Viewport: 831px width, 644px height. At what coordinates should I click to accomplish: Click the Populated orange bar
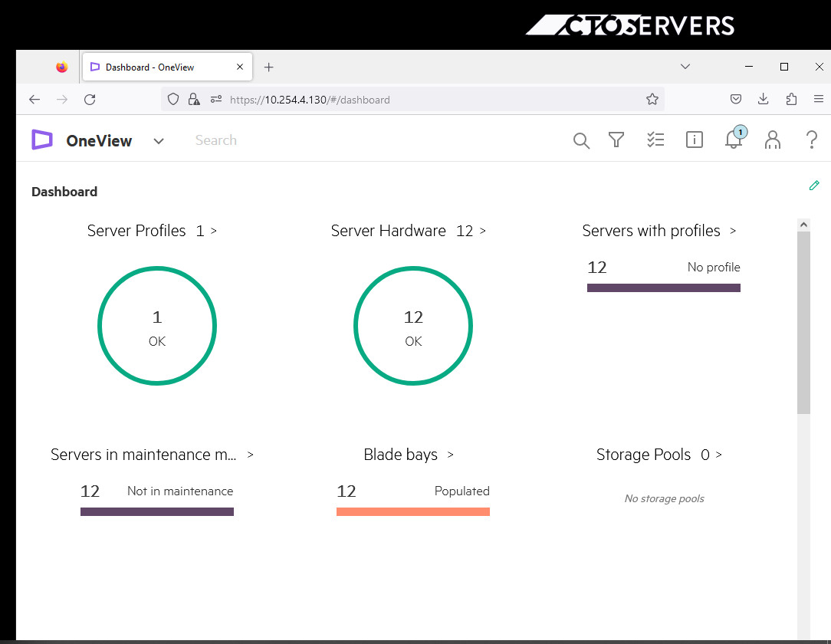pyautogui.click(x=413, y=511)
